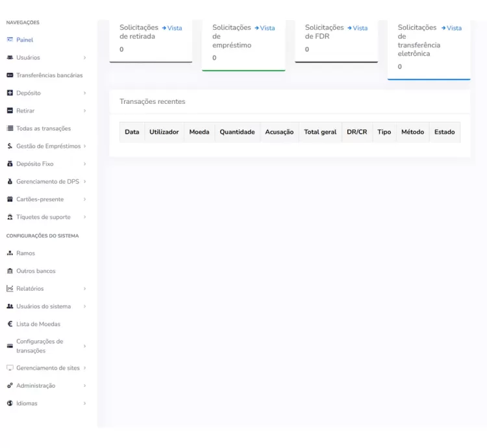
Task: Click the Usuários people icon
Action: point(10,57)
